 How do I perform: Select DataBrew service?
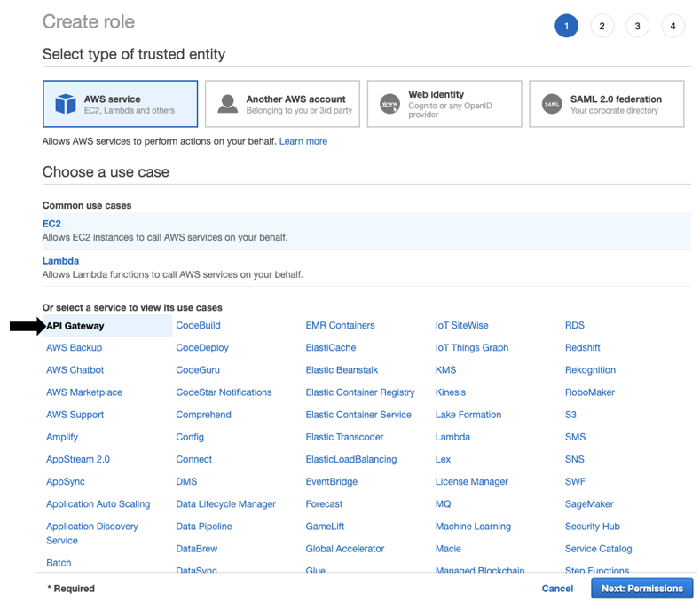point(197,549)
